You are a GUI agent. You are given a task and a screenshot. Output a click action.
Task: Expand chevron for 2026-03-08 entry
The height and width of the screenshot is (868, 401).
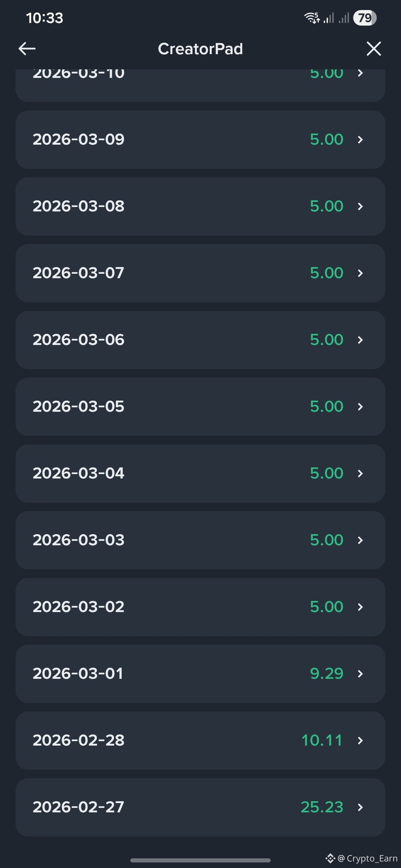pos(360,206)
